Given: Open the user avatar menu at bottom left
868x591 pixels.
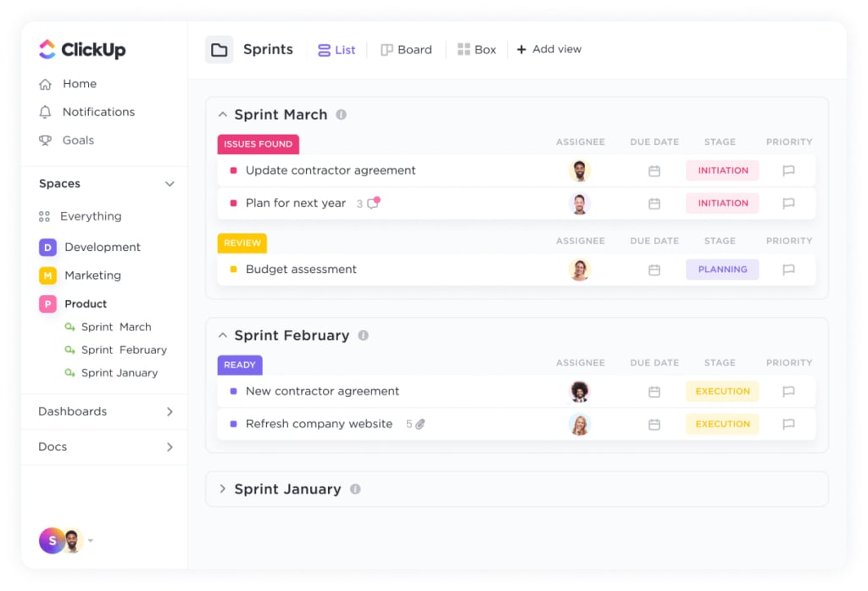Looking at the screenshot, I should click(61, 541).
